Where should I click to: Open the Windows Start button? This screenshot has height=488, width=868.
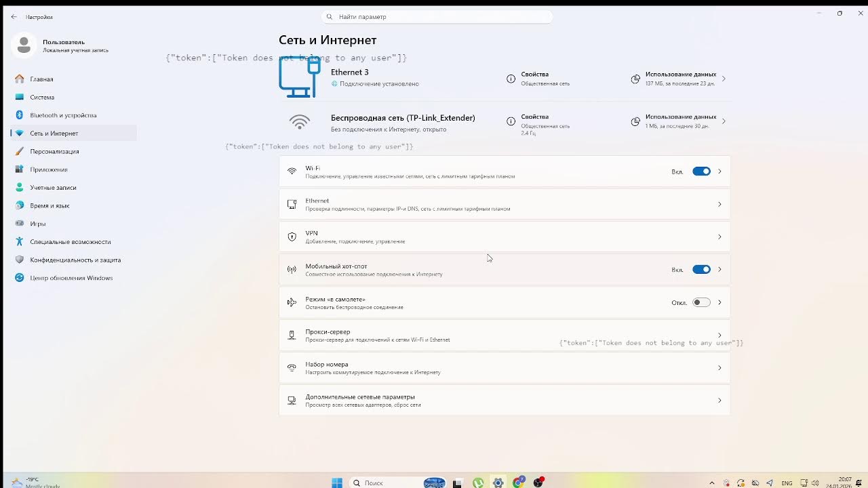(337, 483)
